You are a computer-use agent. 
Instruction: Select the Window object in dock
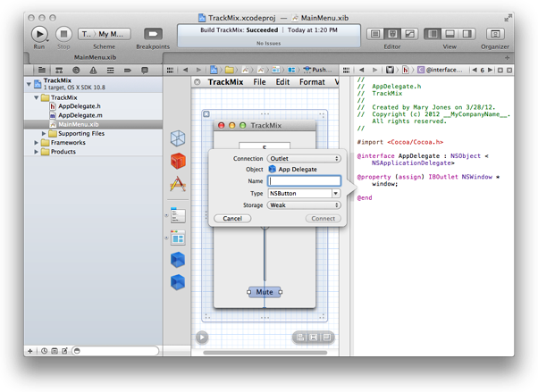click(x=178, y=238)
